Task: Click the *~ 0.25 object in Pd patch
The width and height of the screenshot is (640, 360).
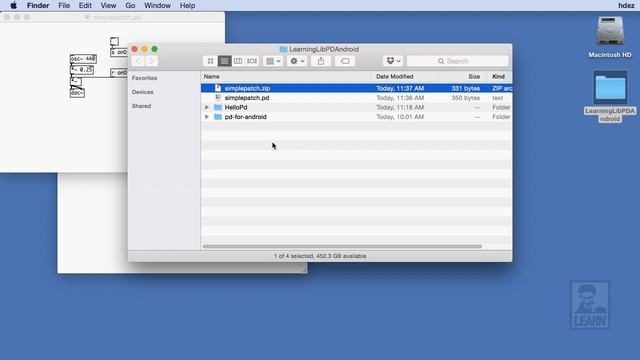Action: point(82,70)
